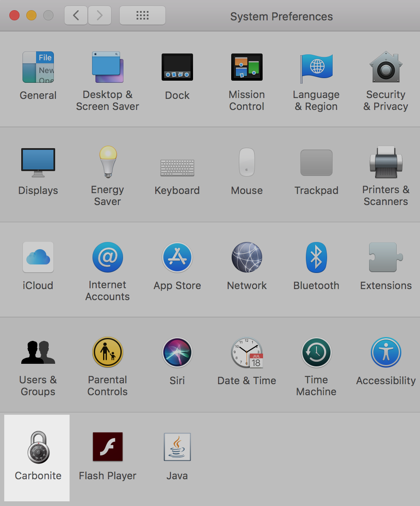Minimize the System Preferences window
The image size is (420, 506).
[x=31, y=15]
